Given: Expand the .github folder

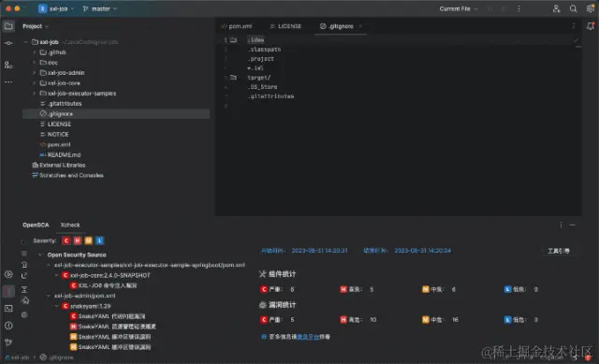Looking at the screenshot, I should (35, 52).
